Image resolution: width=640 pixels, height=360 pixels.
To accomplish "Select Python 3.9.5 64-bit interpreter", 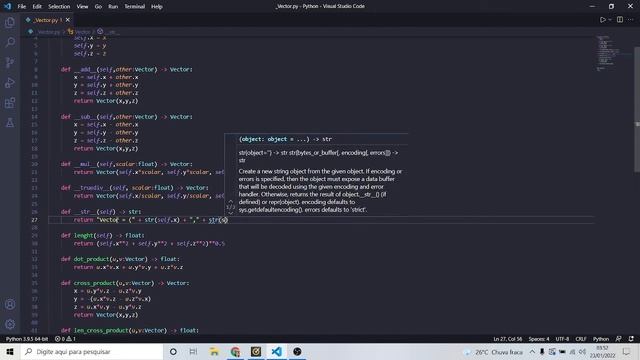I will [27, 339].
